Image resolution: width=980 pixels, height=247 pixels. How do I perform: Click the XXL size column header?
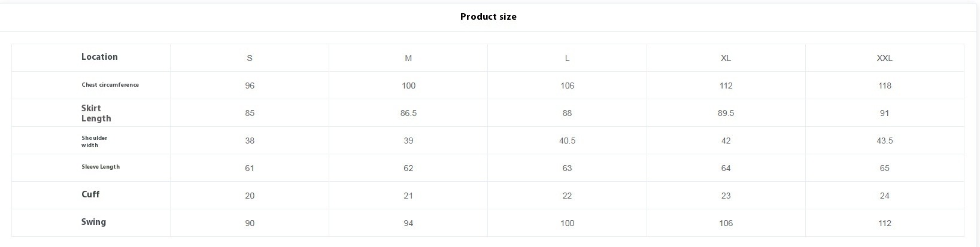pos(884,58)
